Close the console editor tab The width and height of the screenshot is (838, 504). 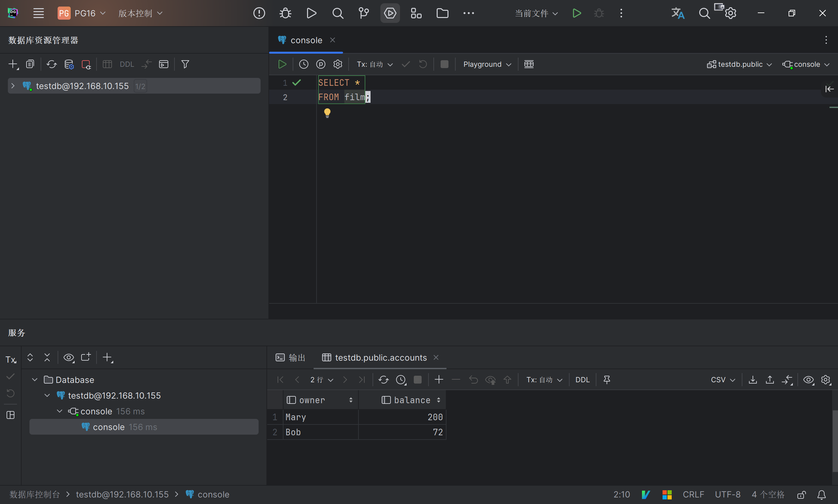[x=333, y=40]
